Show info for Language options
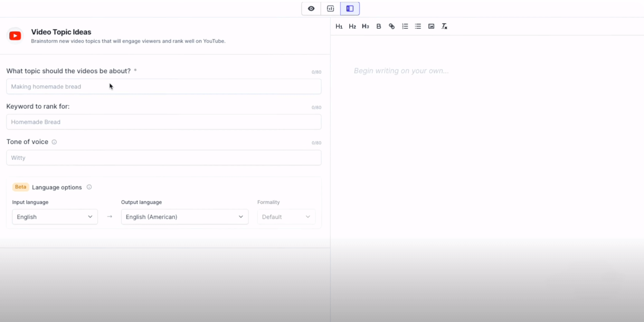This screenshot has height=322, width=644. [x=89, y=187]
